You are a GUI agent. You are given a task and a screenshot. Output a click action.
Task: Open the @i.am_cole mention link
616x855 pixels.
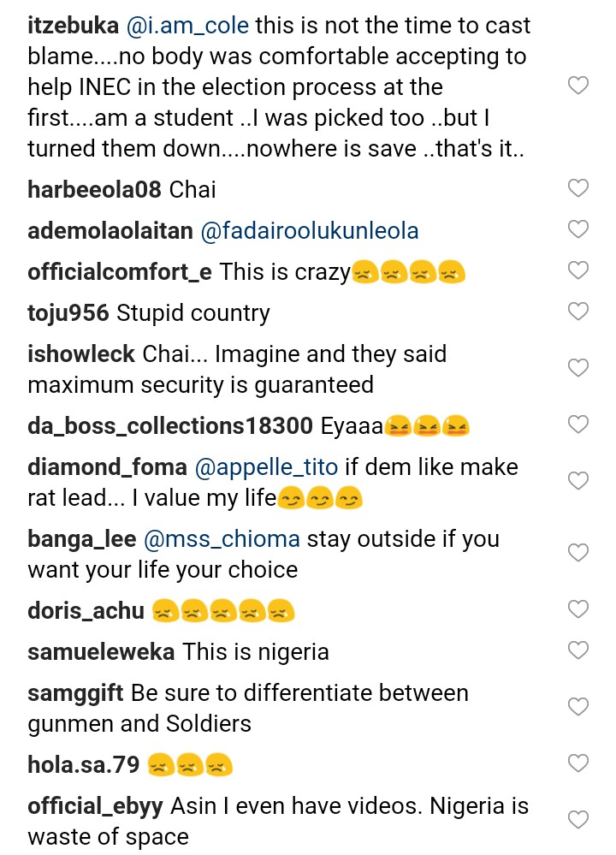click(188, 26)
